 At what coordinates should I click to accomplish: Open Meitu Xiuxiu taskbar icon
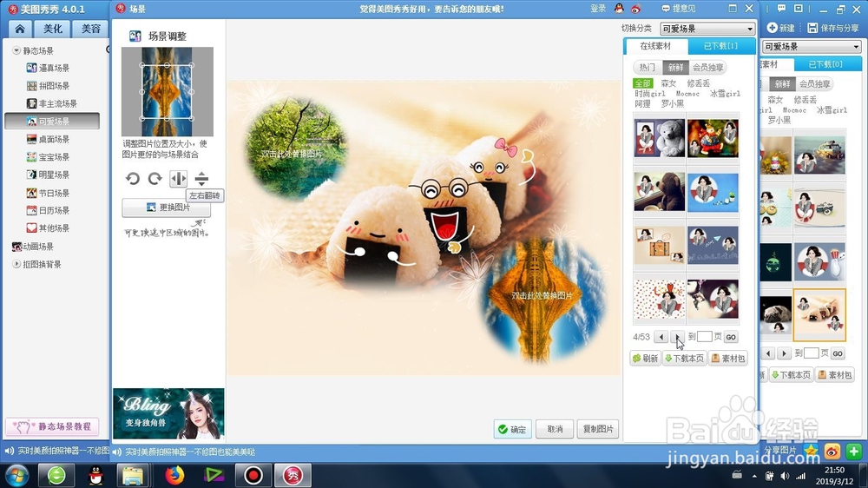point(293,475)
